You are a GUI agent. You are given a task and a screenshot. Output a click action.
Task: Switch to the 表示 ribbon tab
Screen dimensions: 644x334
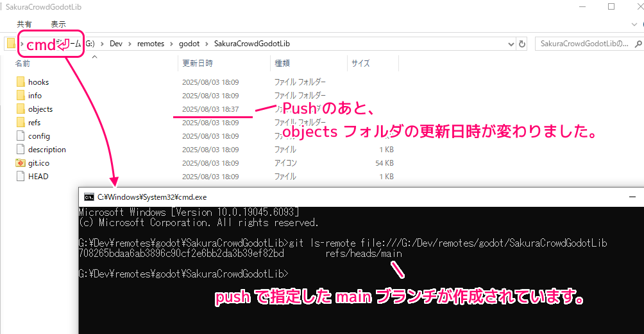(x=58, y=24)
